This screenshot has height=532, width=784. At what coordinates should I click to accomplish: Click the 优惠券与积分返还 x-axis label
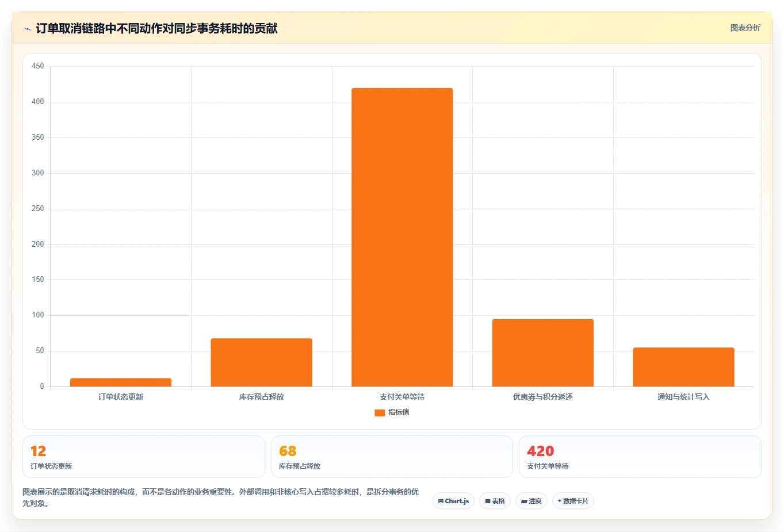click(543, 397)
